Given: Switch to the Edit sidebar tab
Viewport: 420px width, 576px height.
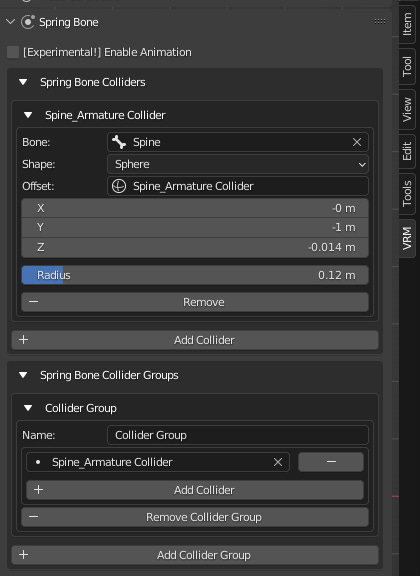Looking at the screenshot, I should pyautogui.click(x=407, y=151).
